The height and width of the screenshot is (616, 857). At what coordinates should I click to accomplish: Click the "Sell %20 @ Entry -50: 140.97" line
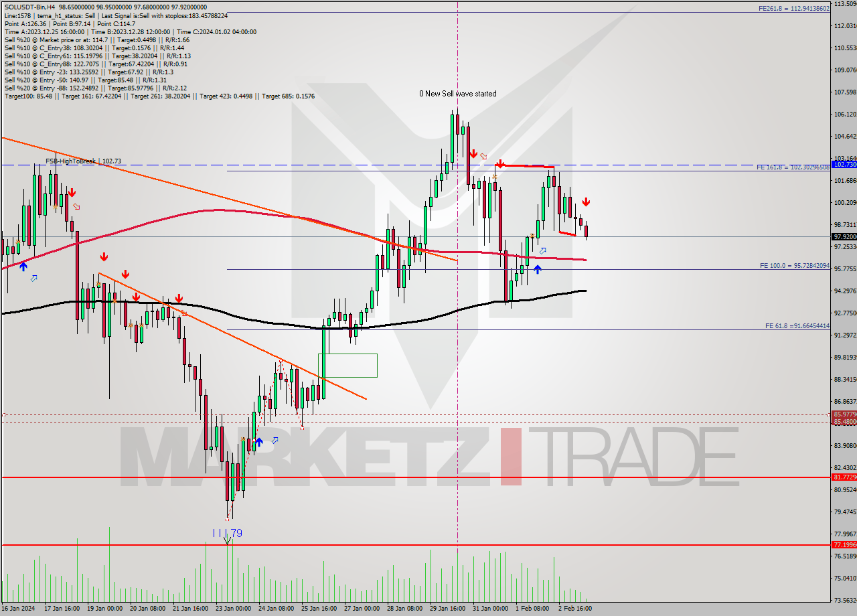[84, 80]
